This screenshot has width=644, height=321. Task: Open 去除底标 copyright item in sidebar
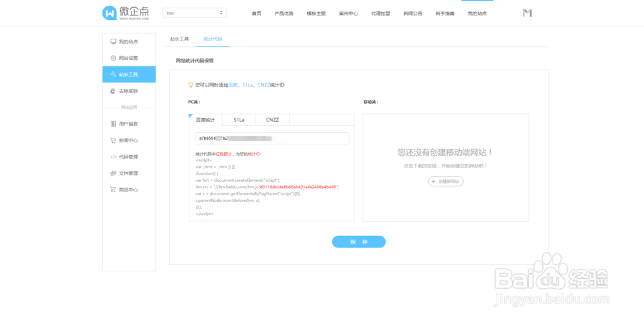129,91
